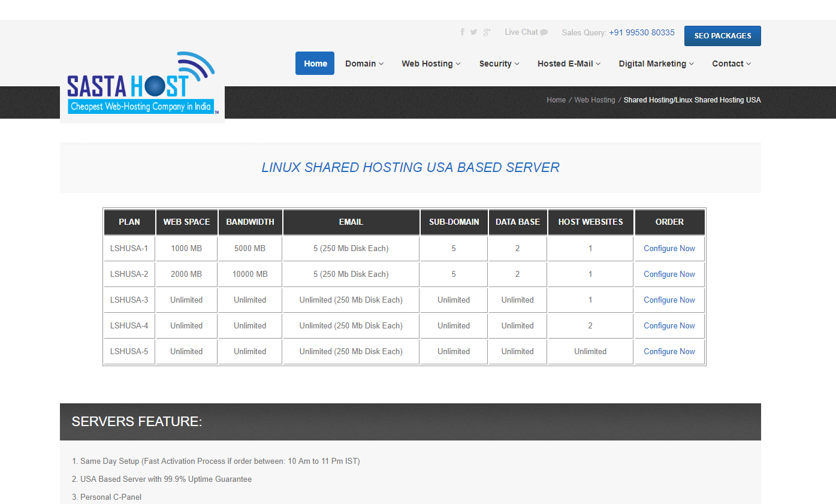The height and width of the screenshot is (504, 836).
Task: Click the 'Same Day Setup' feature line
Action: pyautogui.click(x=216, y=461)
